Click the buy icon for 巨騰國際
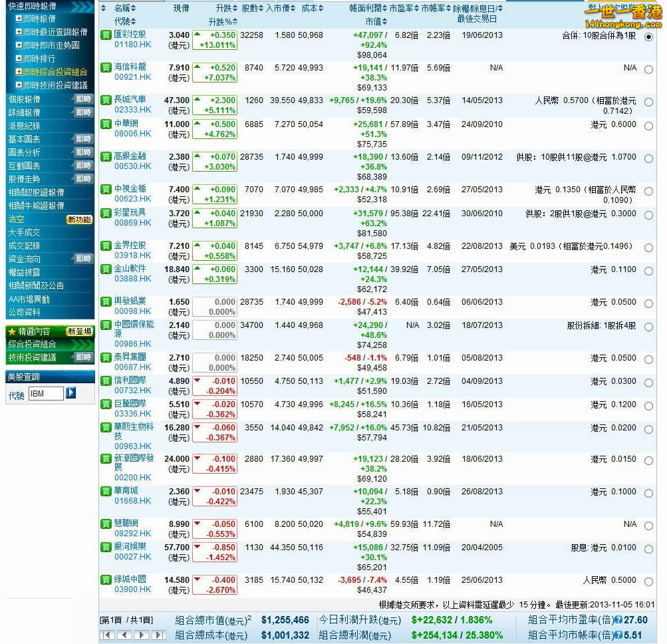Screen dimensions: 667x644 click(x=106, y=404)
